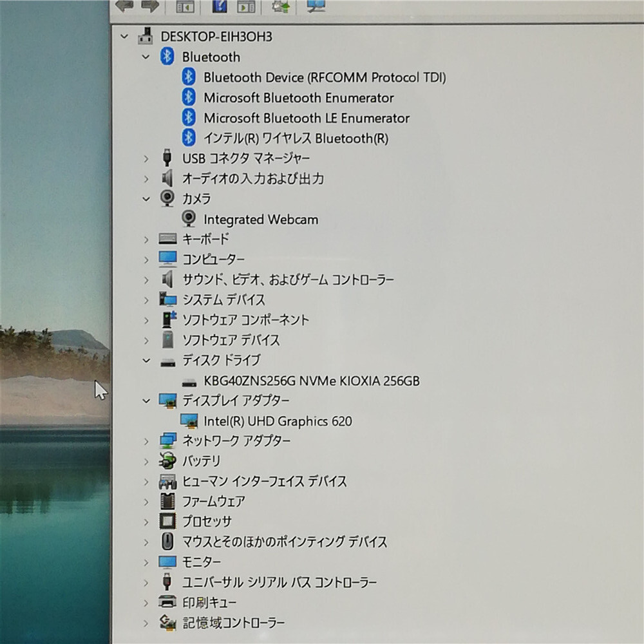The width and height of the screenshot is (644, 644).
Task: Click the ネットワーク アダプター icon
Action: (x=167, y=440)
